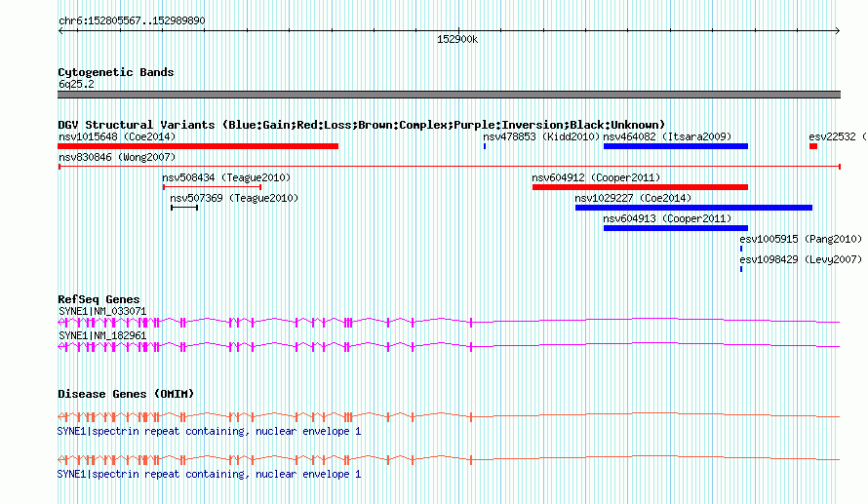Select the esv22532 red loss block
Viewport: 868px width, 504px height.
tap(813, 146)
